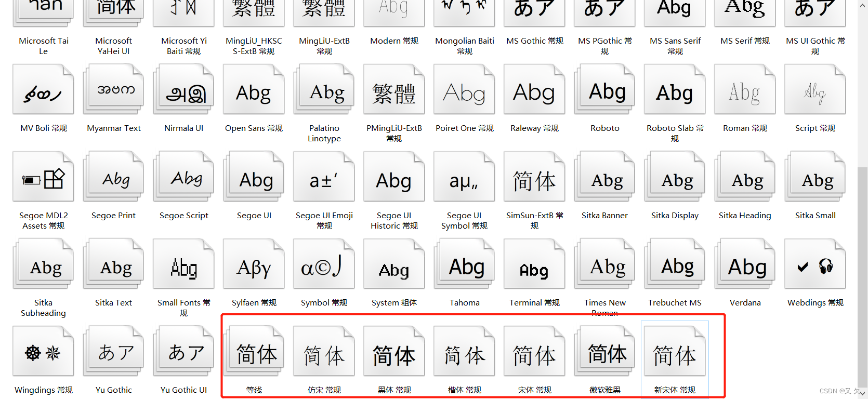Screen dimensions: 868x399
Task: Click the MS Gothic 常规 label
Action: 534,41
